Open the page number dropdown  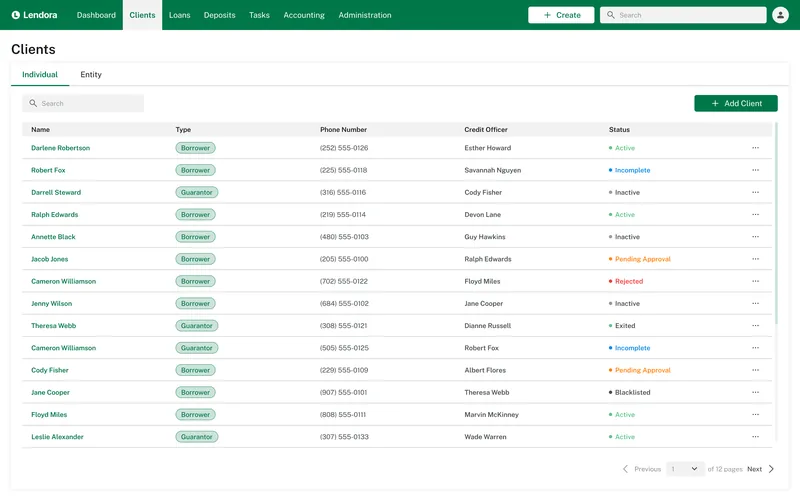click(x=685, y=469)
